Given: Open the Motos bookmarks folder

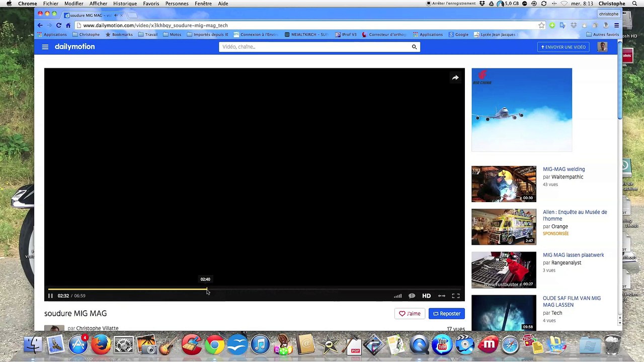Looking at the screenshot, I should point(172,35).
